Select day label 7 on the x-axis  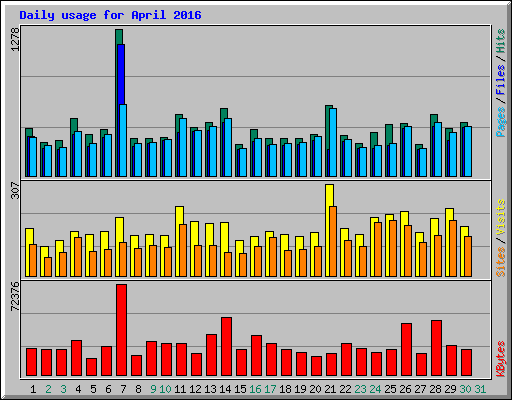(x=123, y=389)
